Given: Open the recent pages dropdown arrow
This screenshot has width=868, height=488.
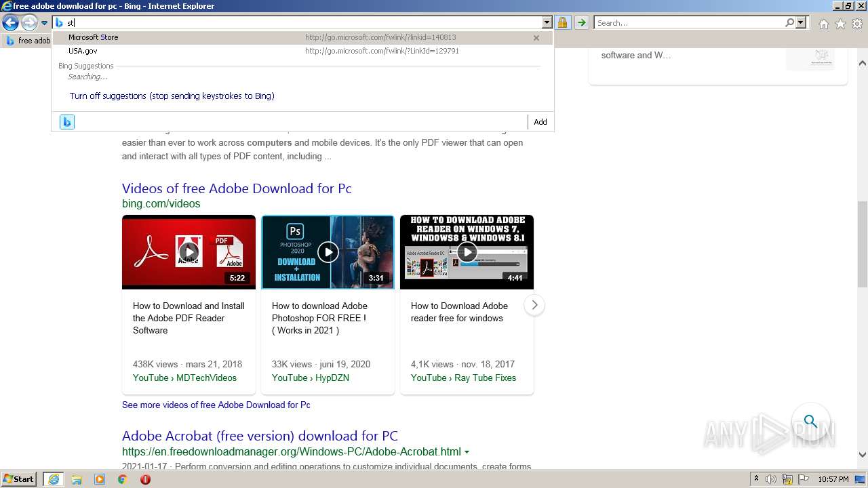Looking at the screenshot, I should coord(44,23).
